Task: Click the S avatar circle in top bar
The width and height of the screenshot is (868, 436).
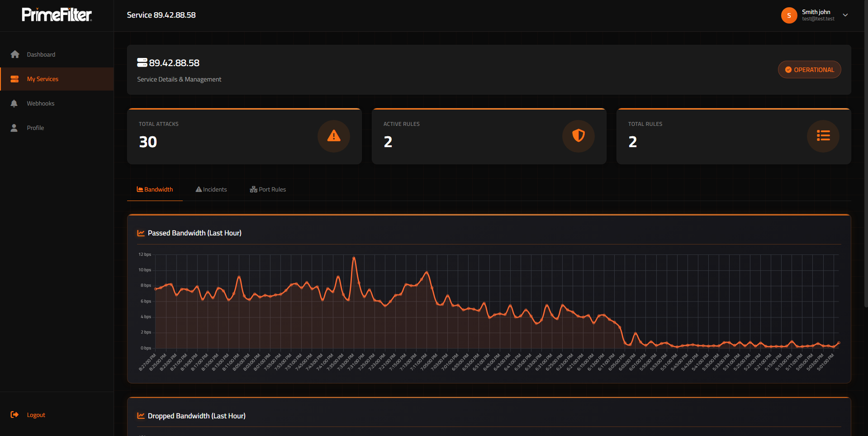Action: [x=789, y=15]
